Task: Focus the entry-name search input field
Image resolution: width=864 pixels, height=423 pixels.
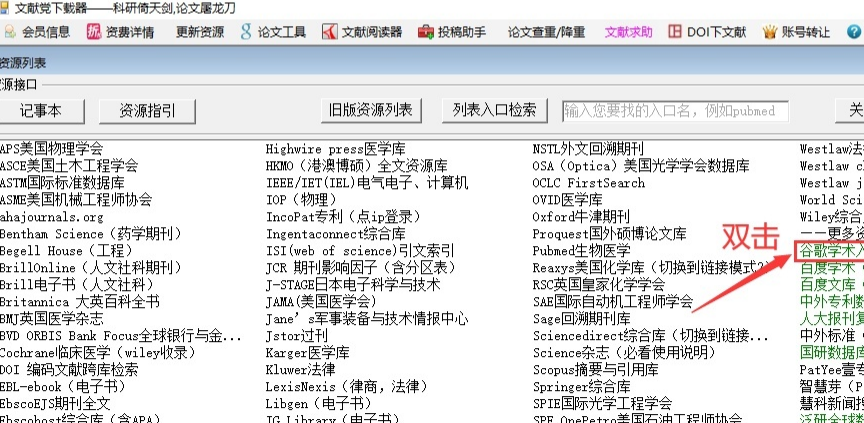Action: click(675, 111)
